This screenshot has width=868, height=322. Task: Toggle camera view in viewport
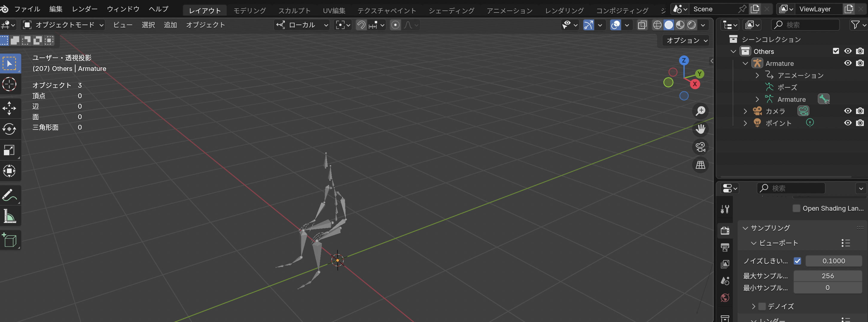tap(700, 147)
